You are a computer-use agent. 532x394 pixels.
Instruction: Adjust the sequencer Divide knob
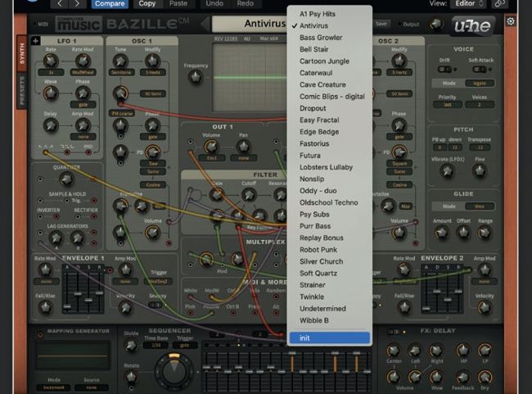coord(131,346)
